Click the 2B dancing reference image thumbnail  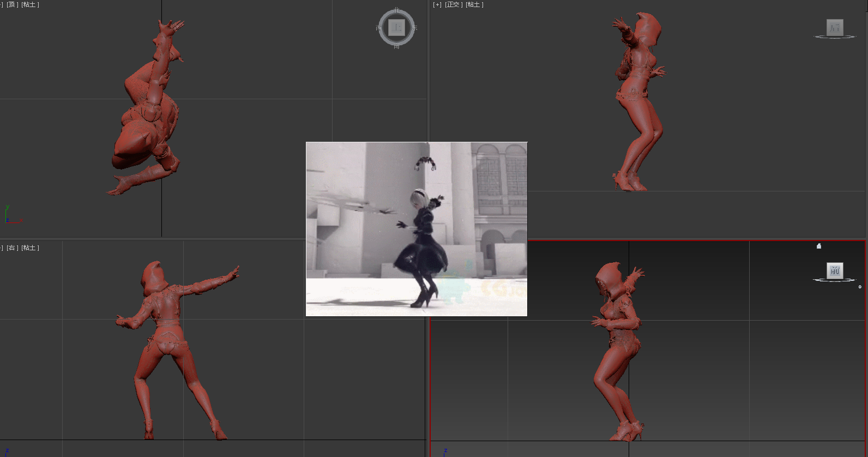click(417, 229)
